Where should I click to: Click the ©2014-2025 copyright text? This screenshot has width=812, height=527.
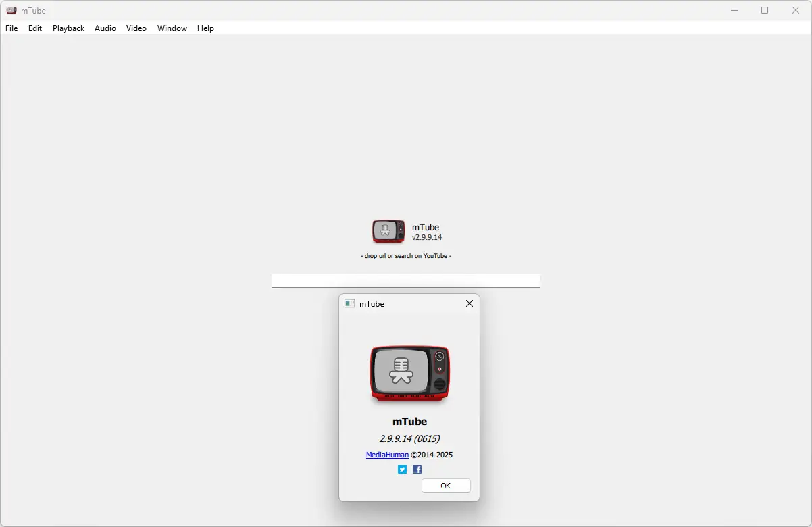(x=432, y=455)
